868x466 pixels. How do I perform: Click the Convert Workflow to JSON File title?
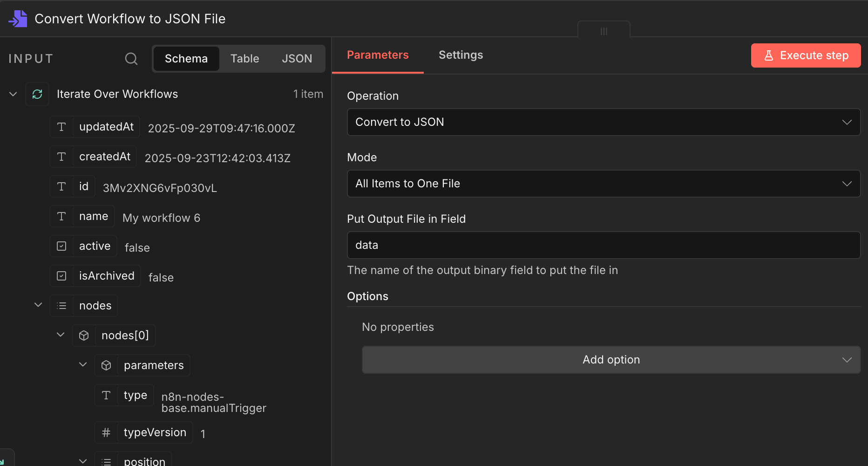click(x=130, y=19)
